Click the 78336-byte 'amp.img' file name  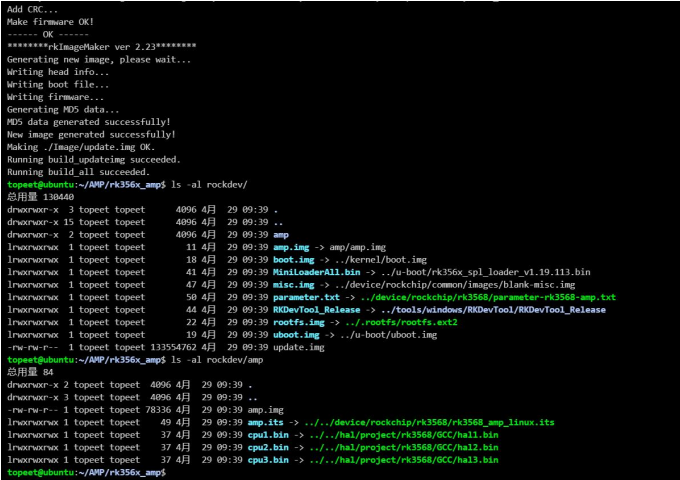pyautogui.click(x=265, y=410)
